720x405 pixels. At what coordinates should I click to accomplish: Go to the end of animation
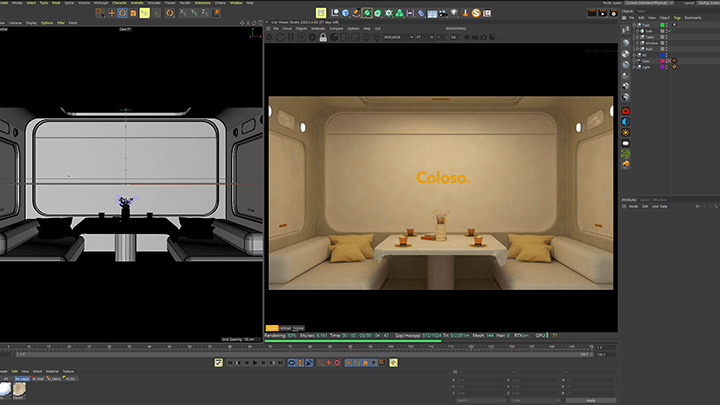(x=281, y=363)
